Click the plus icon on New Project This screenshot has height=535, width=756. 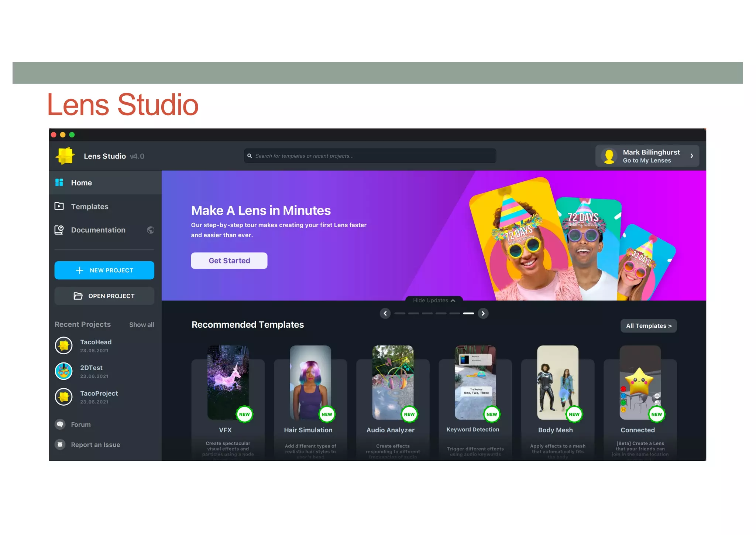(x=79, y=270)
